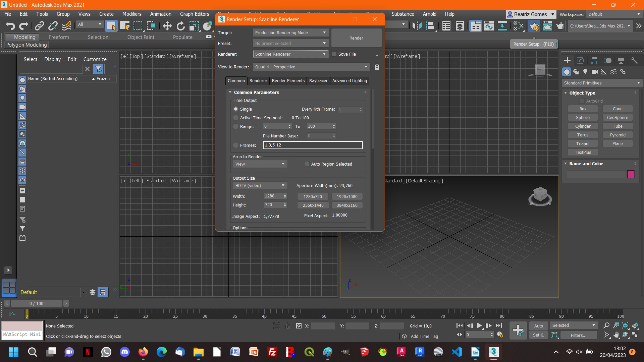The height and width of the screenshot is (362, 644).
Task: Collapse the Common Parameters rollout
Action: coord(230,92)
